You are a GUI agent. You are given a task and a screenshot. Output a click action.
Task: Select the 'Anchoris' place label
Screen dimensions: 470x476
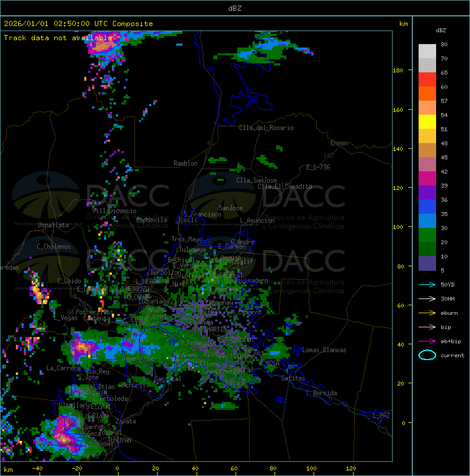[132, 385]
